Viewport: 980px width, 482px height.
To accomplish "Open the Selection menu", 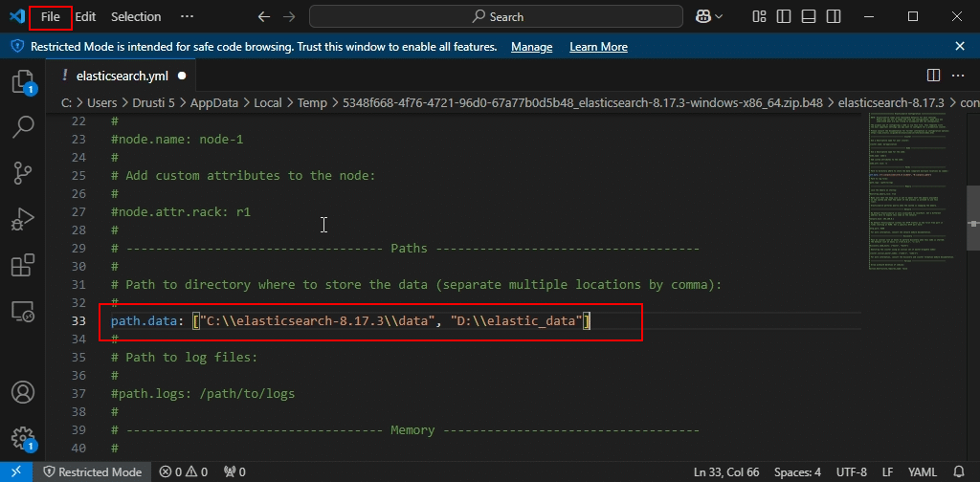I will 136,16.
